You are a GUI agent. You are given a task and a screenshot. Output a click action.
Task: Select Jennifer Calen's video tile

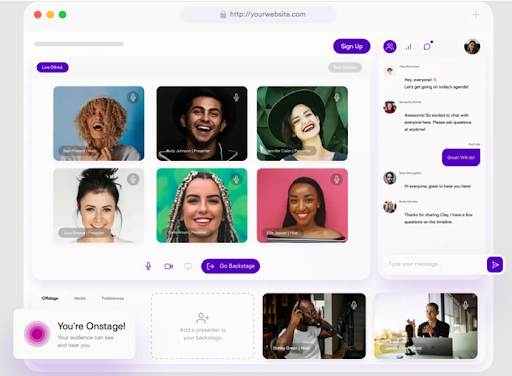pos(302,123)
